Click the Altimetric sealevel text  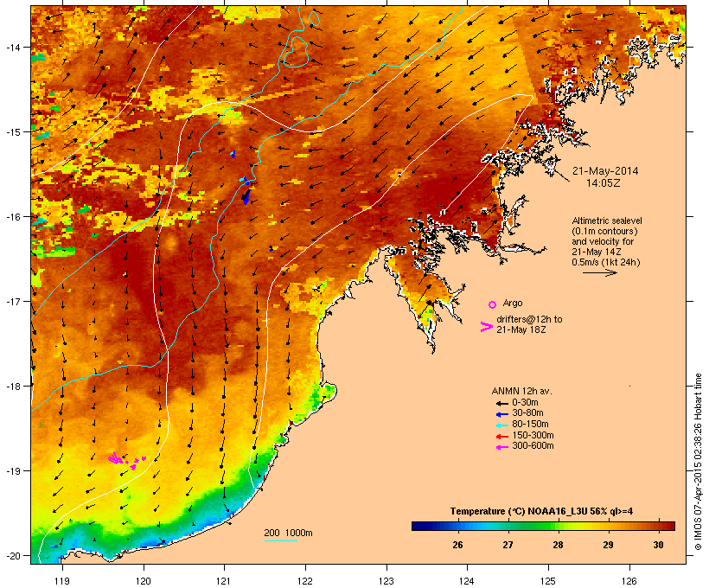click(x=607, y=220)
